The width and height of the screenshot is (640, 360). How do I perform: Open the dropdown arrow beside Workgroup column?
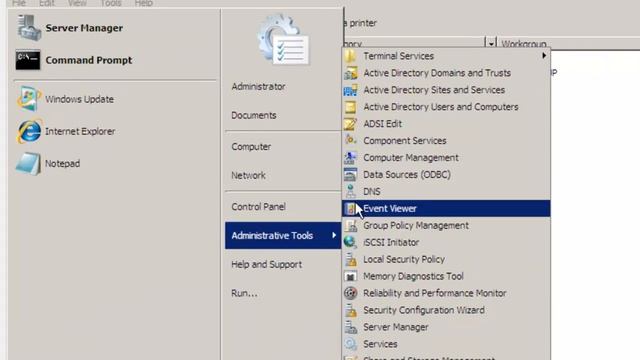(491, 42)
